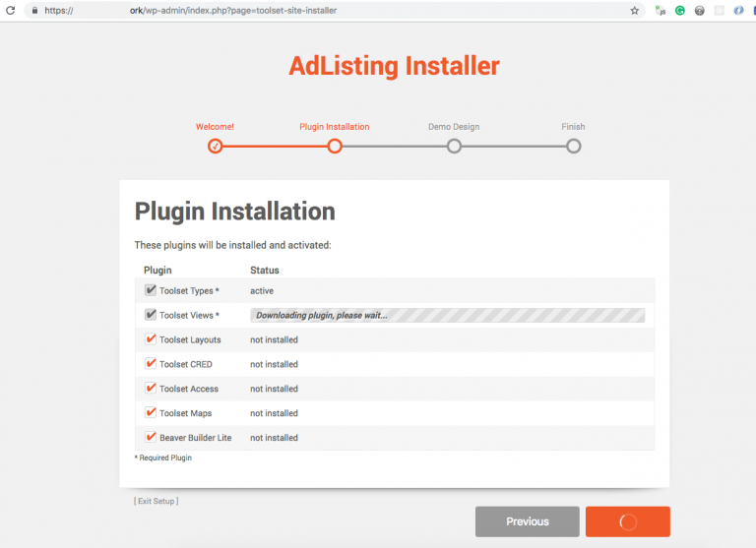The width and height of the screenshot is (756, 548).
Task: Click the '* Required Plugin' footnote
Action: tap(163, 457)
